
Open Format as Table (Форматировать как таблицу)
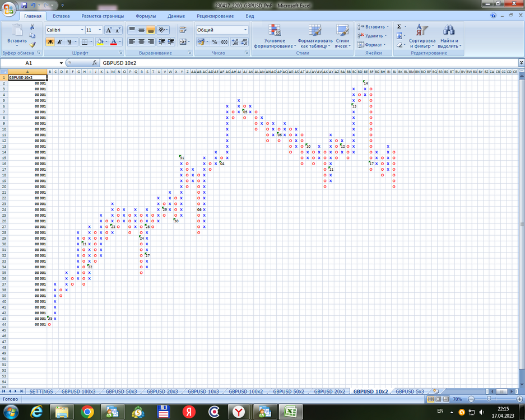315,36
